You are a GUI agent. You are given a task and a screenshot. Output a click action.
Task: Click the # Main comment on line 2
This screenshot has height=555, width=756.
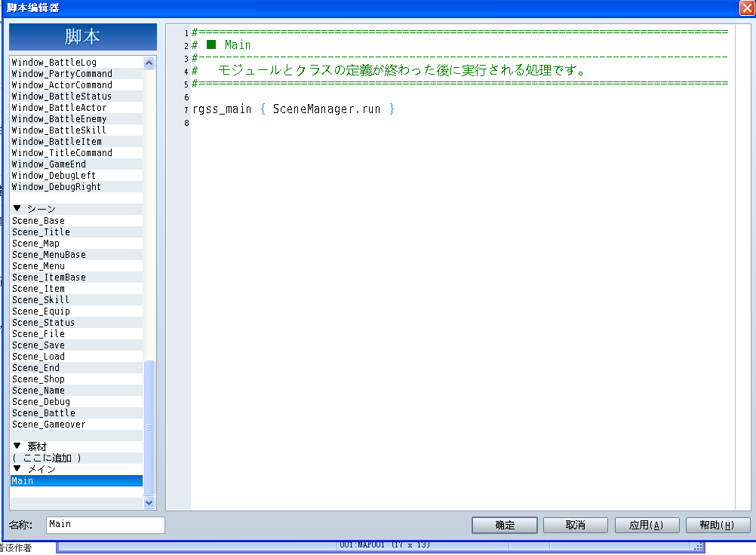[x=221, y=44]
